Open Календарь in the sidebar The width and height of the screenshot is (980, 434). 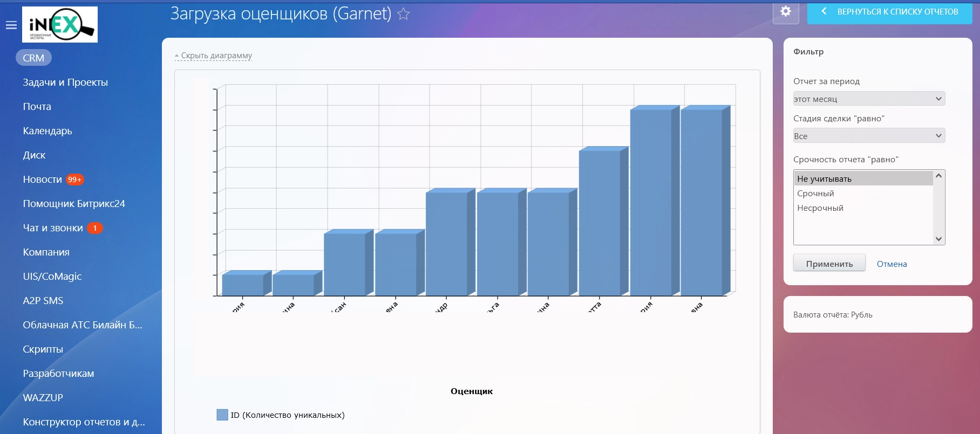(x=47, y=130)
